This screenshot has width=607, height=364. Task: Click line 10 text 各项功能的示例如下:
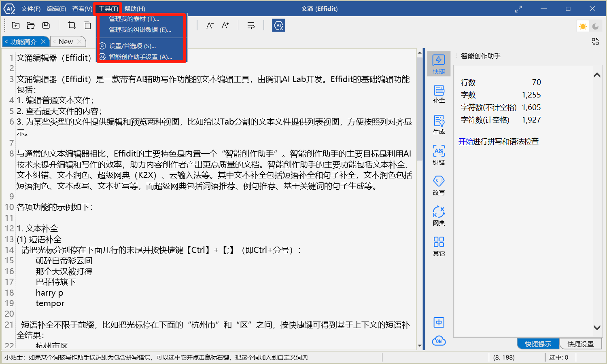55,207
